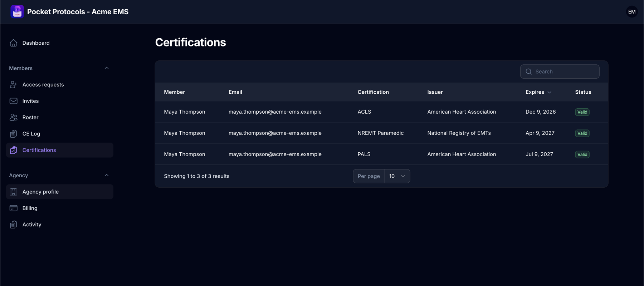This screenshot has width=644, height=286.
Task: Click the Roster people icon
Action: tap(14, 117)
